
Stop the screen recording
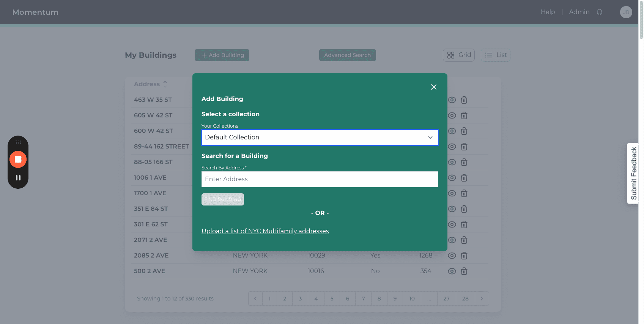[x=18, y=159]
